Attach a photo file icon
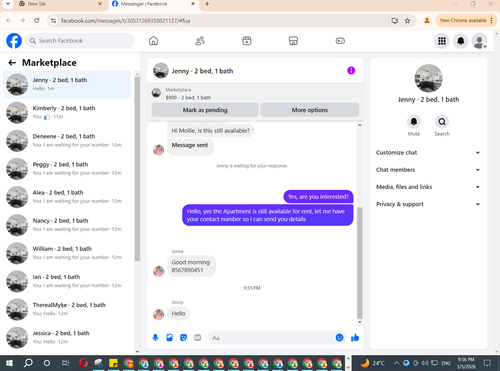This screenshot has width=500, height=371. coord(170,338)
